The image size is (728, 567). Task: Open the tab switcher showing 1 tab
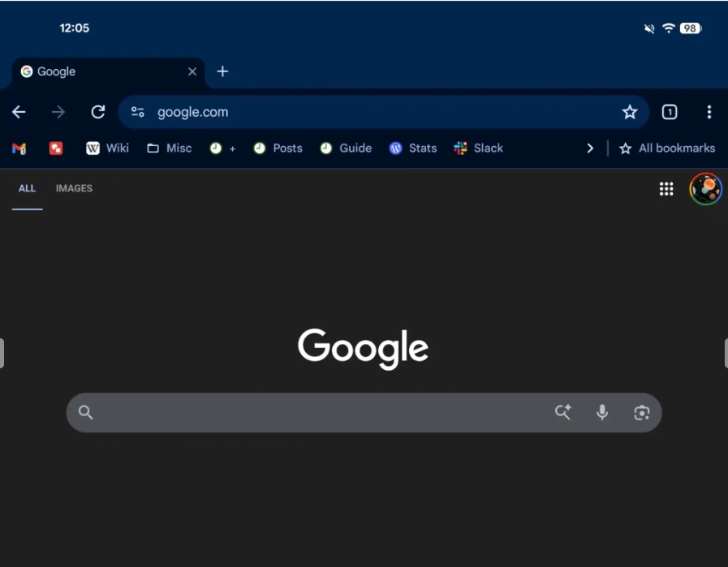pyautogui.click(x=669, y=112)
